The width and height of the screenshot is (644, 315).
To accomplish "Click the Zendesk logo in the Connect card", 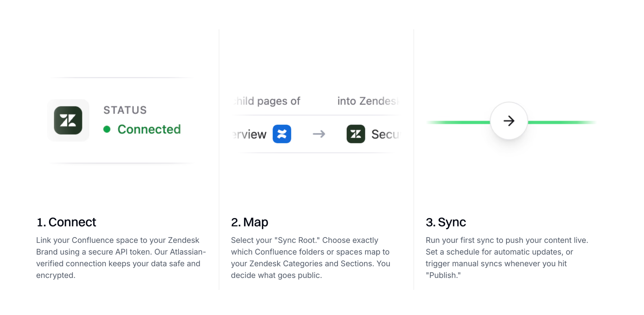I will pos(68,120).
